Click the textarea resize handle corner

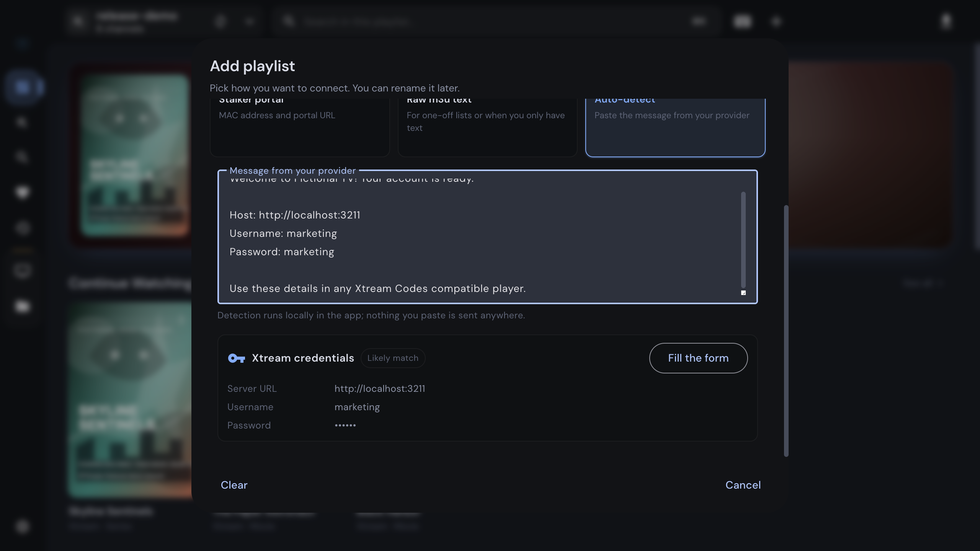pos(743,293)
